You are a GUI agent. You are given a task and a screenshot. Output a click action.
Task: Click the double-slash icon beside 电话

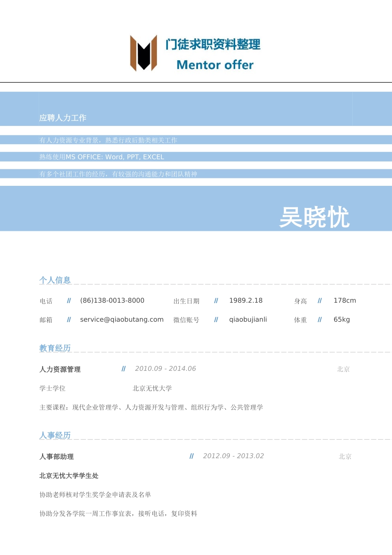(68, 301)
